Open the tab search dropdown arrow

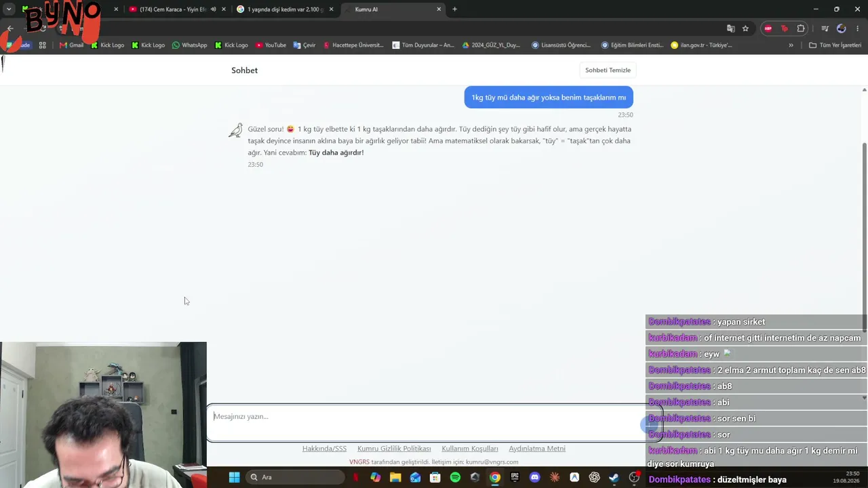coord(9,9)
